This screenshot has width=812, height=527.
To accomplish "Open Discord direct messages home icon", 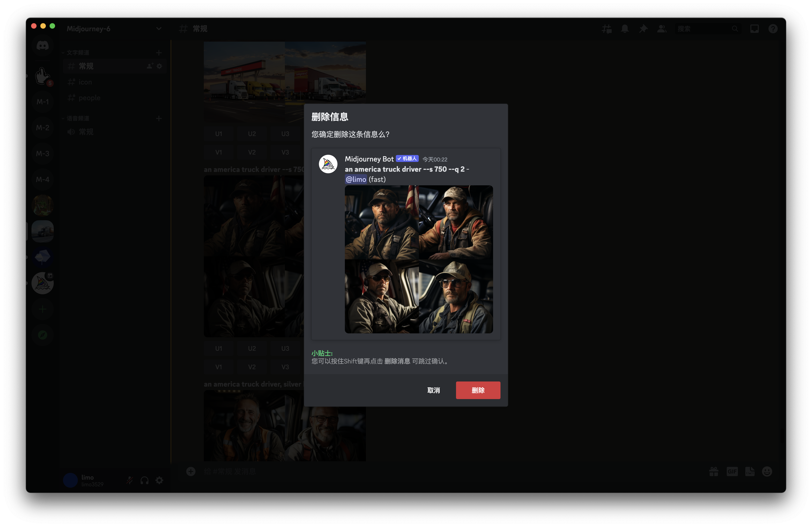I will 43,45.
